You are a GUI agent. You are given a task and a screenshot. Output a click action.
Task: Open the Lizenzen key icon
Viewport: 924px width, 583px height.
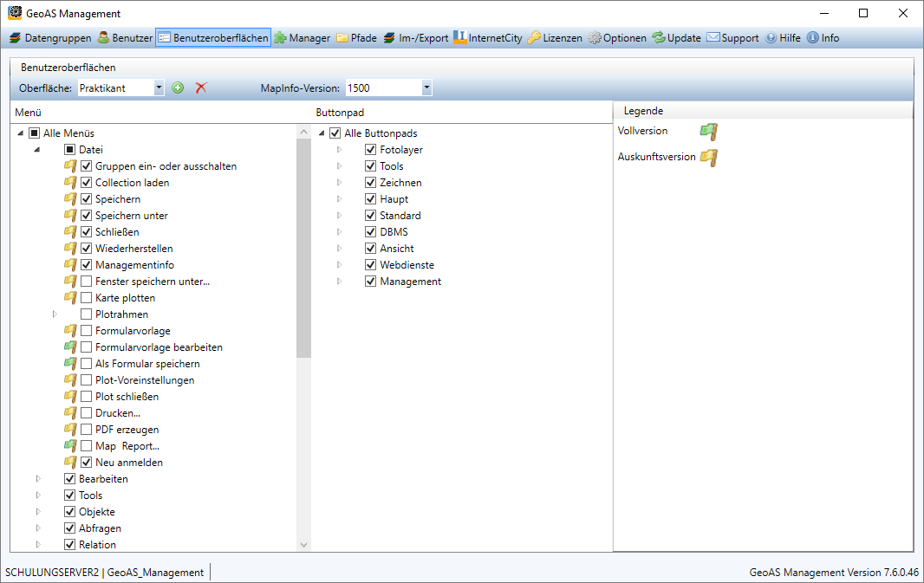[535, 38]
